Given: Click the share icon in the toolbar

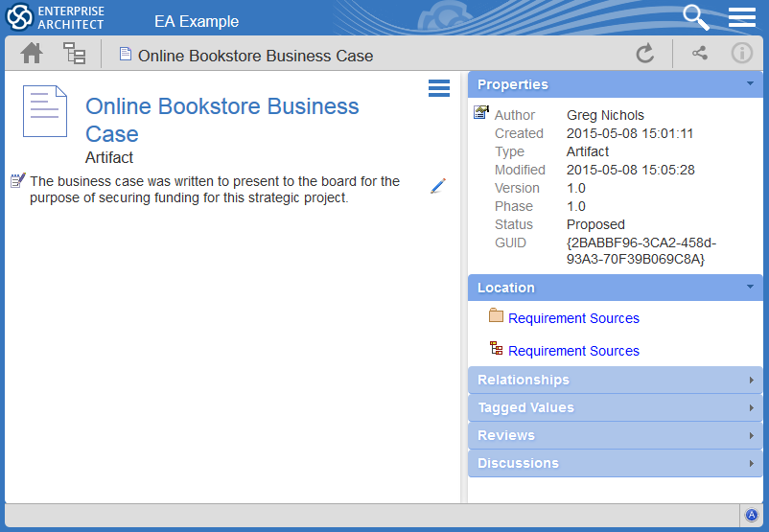Looking at the screenshot, I should 700,54.
